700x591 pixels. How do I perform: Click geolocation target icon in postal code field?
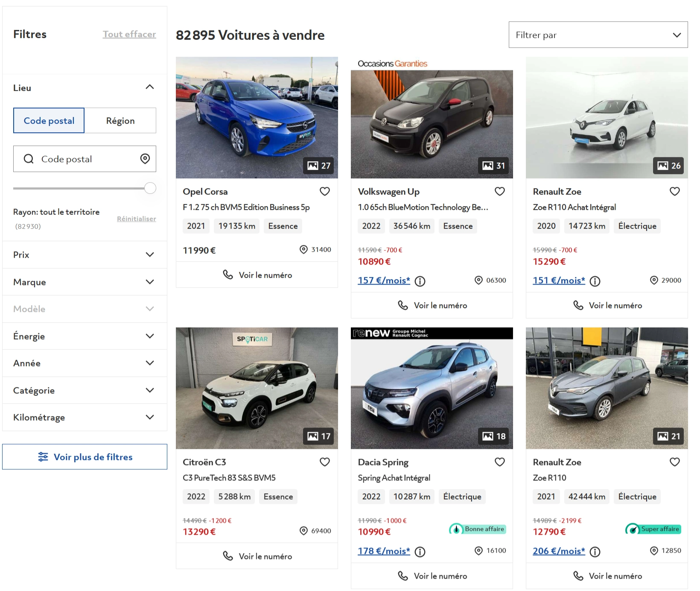(145, 159)
